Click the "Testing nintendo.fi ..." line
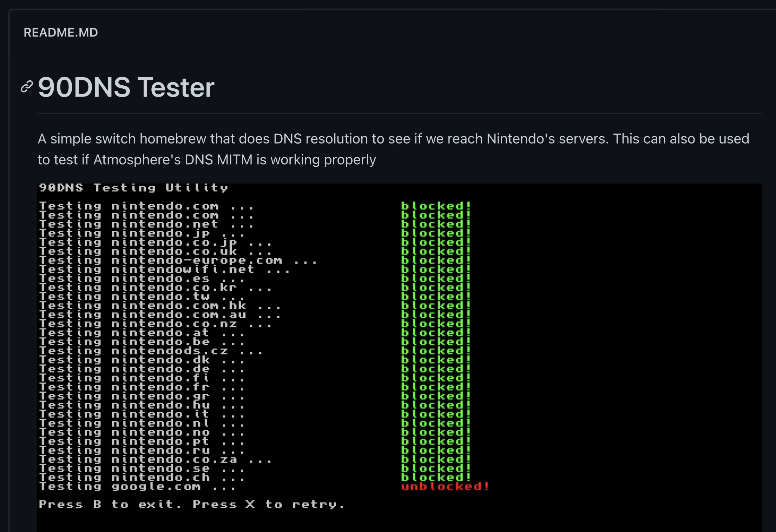This screenshot has width=776, height=532. [142, 379]
